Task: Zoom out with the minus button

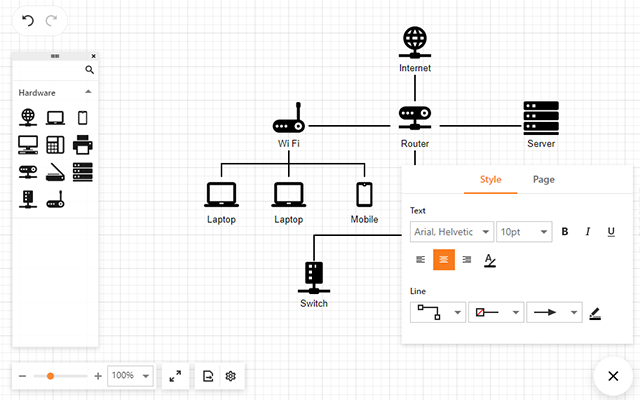Action: tap(22, 376)
